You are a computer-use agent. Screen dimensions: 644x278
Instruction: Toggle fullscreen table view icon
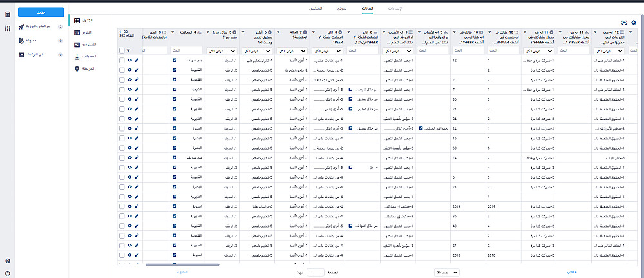coord(624,23)
